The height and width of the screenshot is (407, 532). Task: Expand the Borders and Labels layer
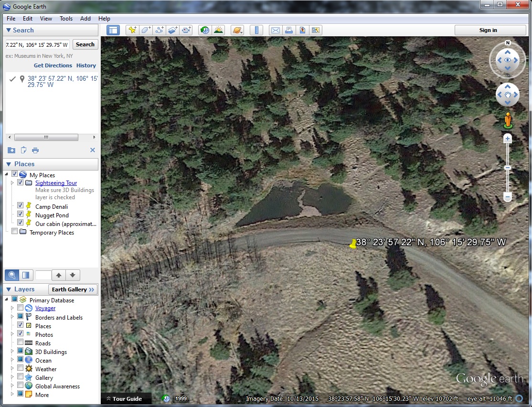[12, 317]
